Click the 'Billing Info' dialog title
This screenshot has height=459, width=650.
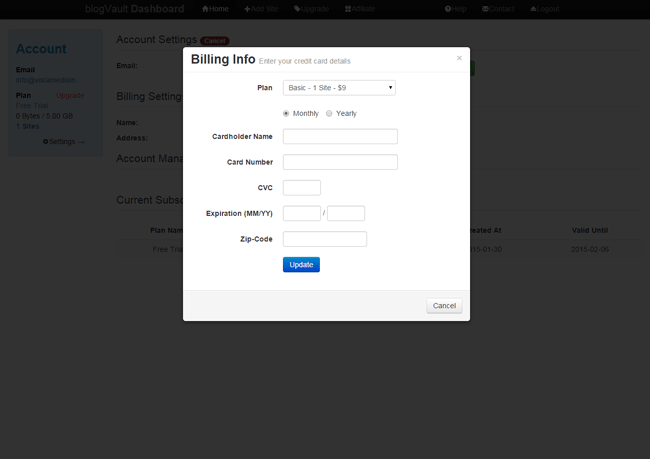coord(223,59)
